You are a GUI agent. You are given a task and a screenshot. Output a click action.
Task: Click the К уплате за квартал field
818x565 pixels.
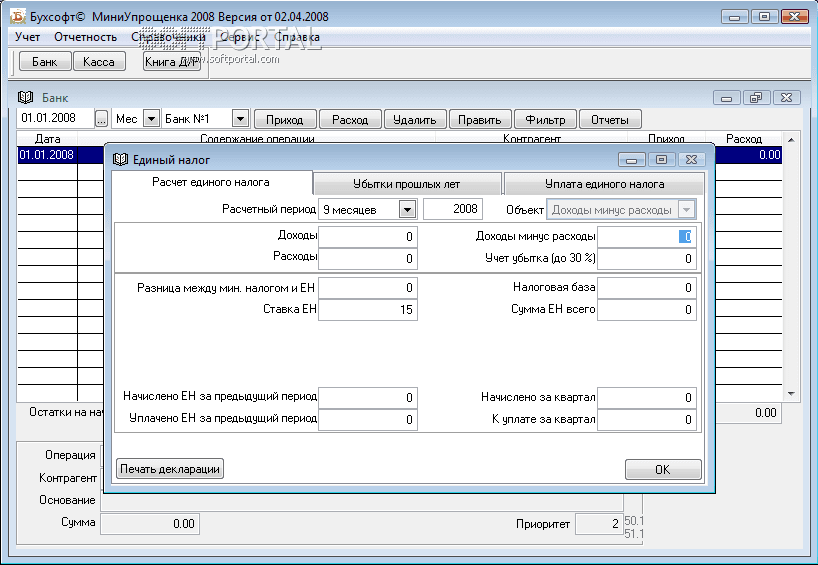point(647,420)
